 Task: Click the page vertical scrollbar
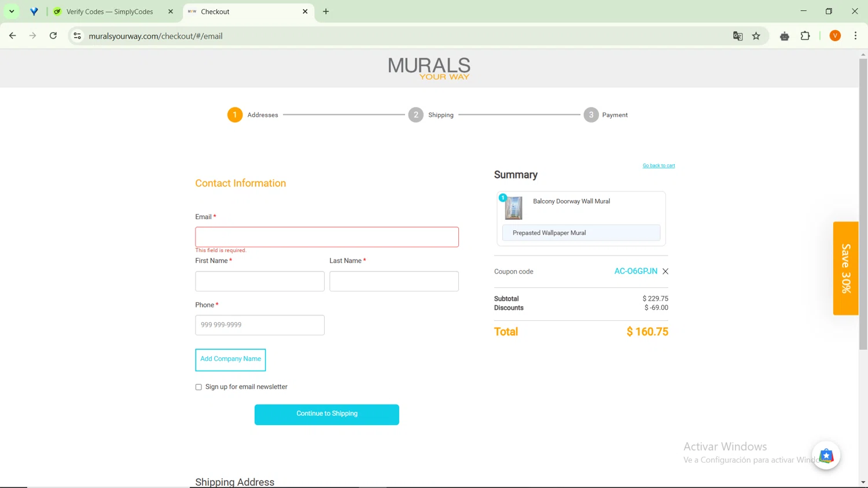tap(863, 204)
